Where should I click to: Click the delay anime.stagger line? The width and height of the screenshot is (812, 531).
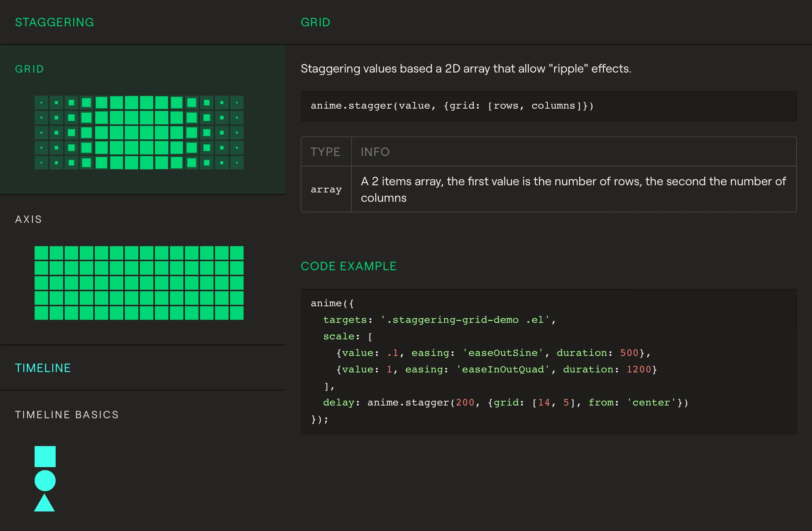506,402
